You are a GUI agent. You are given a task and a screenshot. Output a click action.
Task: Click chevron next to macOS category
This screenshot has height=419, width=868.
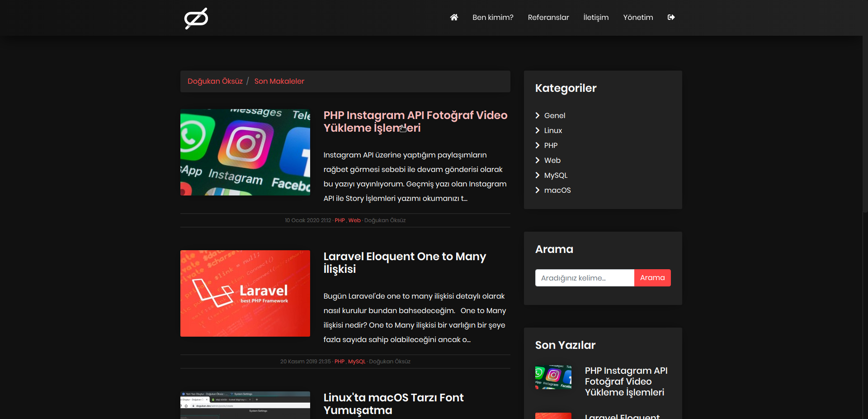pyautogui.click(x=538, y=190)
